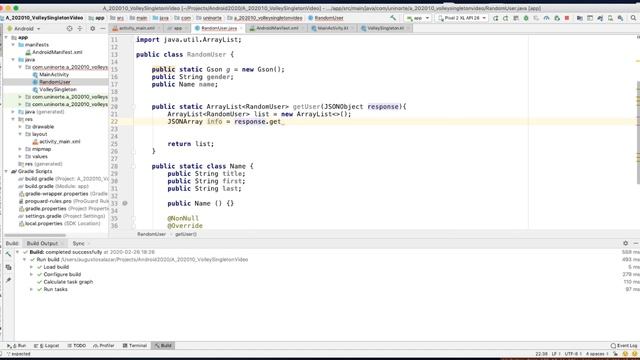640x360 pixels.
Task: Select the Calculate task graph row
Action: coord(68,282)
